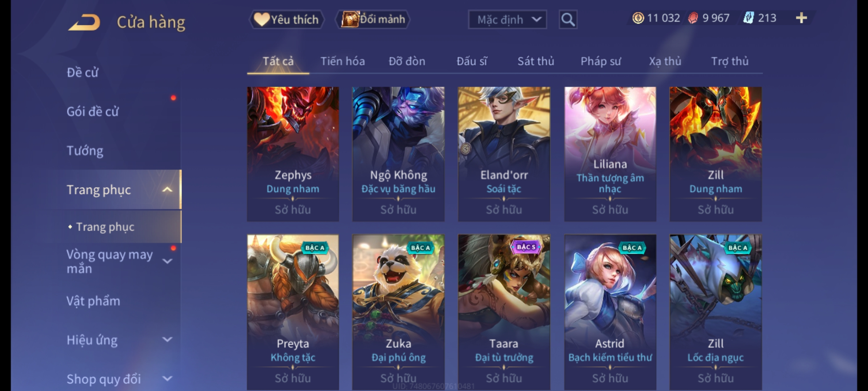Tap the plus icon to add currency
Viewport: 868px width, 391px height.
point(801,18)
